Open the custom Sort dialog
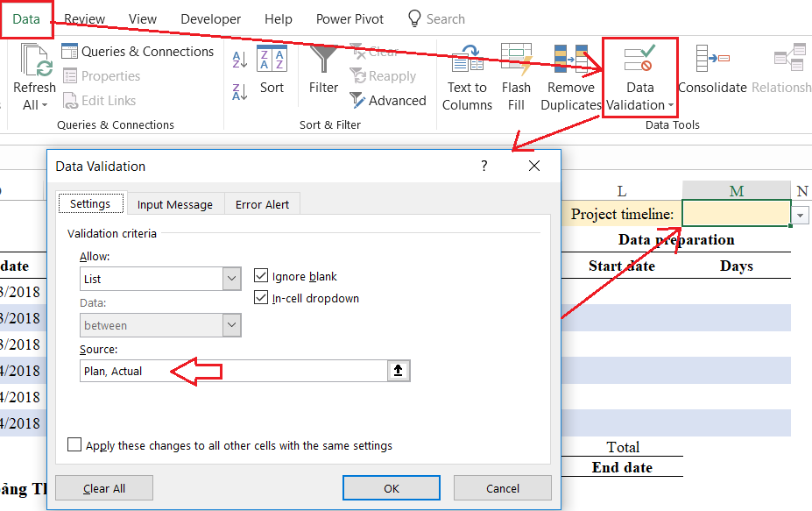This screenshot has height=511, width=812. 272,69
